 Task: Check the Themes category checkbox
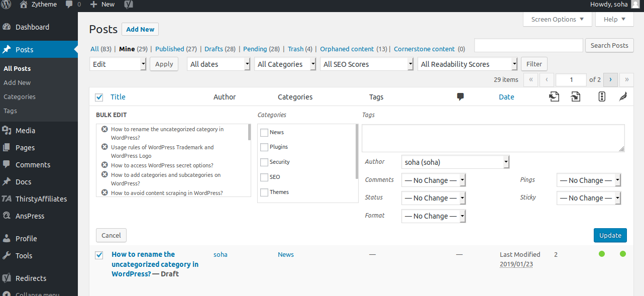[264, 192]
